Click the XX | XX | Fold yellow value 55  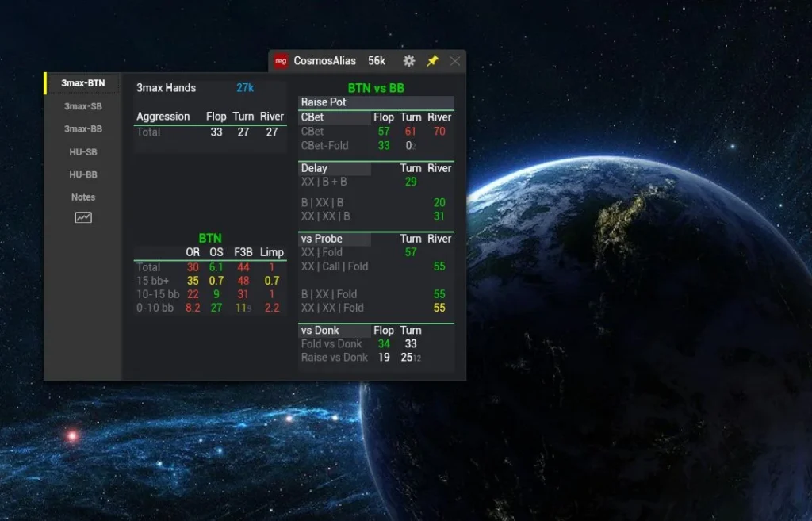[439, 308]
